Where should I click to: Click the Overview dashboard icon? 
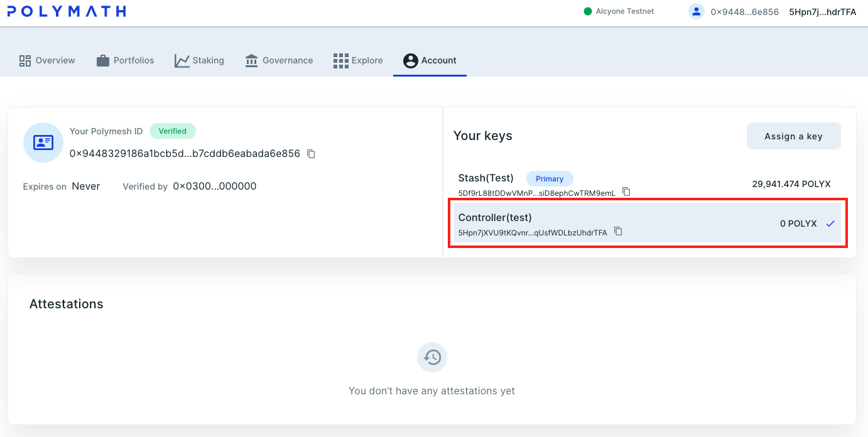(x=25, y=60)
